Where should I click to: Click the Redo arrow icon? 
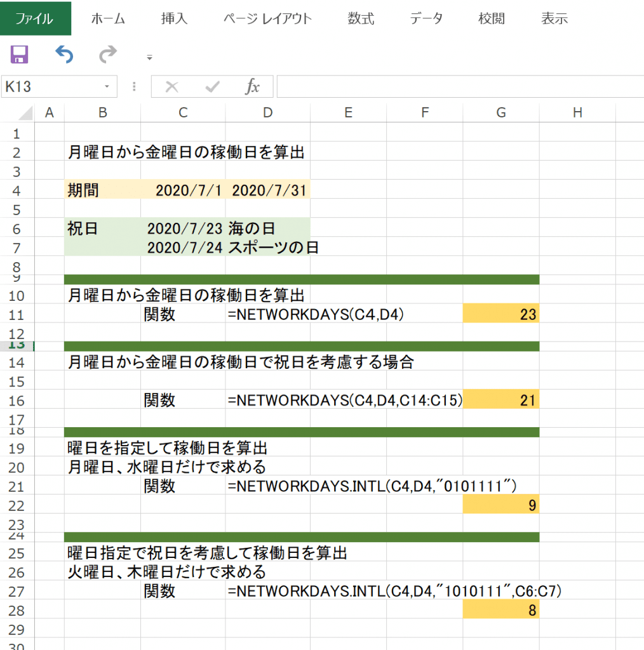[x=108, y=55]
